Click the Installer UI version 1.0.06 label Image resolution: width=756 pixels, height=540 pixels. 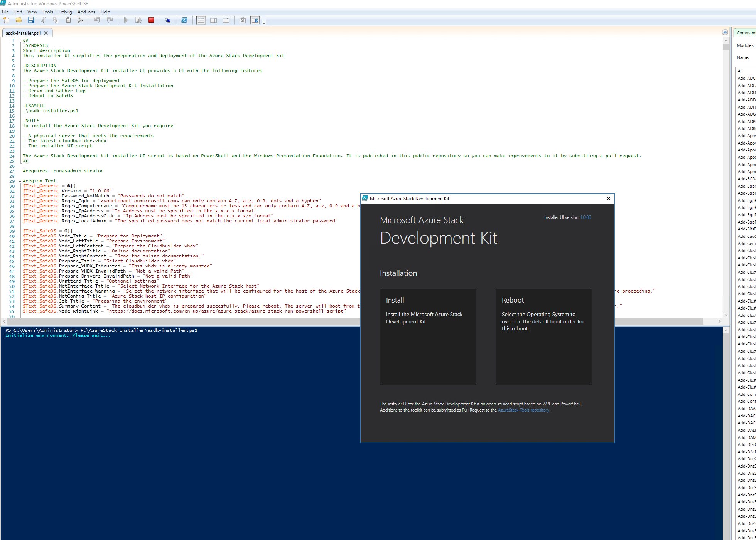coord(567,217)
